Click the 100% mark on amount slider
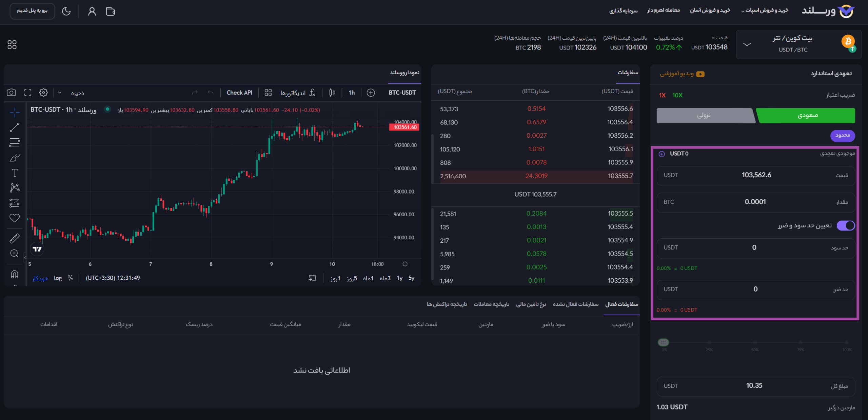868x420 pixels. point(847,342)
